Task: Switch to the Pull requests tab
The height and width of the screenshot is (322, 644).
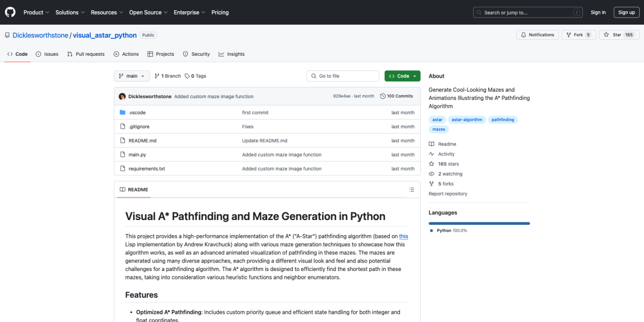Action: pos(86,54)
